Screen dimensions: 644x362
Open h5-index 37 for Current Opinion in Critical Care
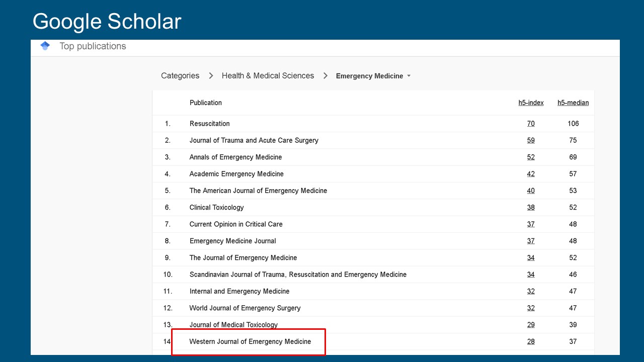pyautogui.click(x=531, y=224)
